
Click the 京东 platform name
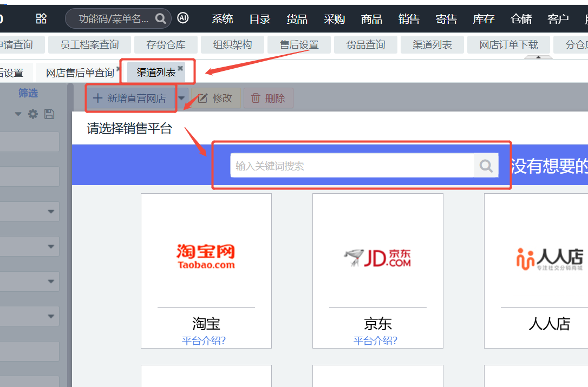(x=377, y=324)
